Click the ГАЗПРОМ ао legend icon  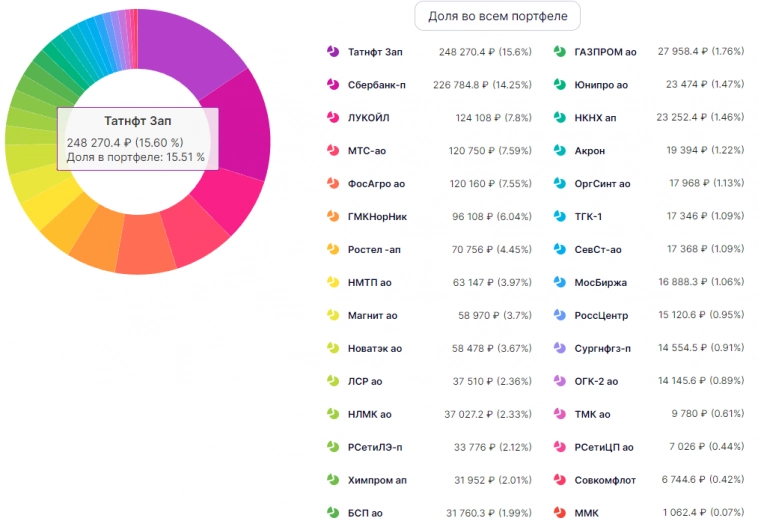point(560,51)
